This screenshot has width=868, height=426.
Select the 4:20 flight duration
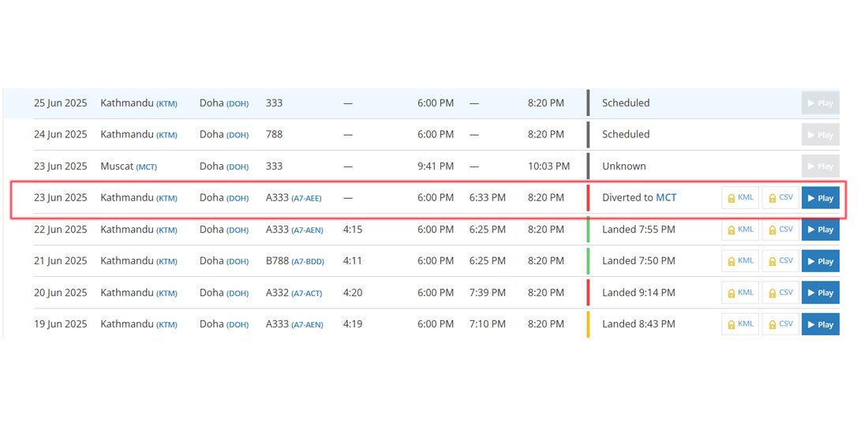pyautogui.click(x=353, y=292)
